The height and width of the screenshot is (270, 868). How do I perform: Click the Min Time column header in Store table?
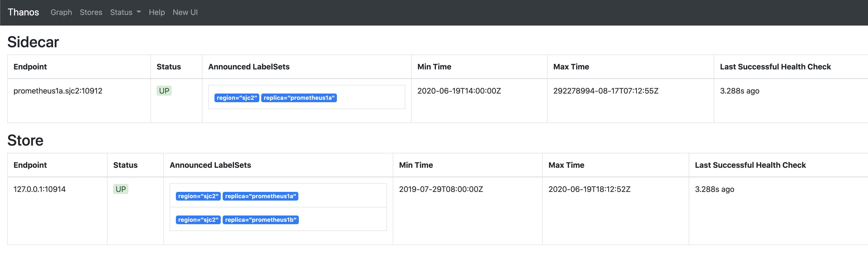[x=416, y=165]
